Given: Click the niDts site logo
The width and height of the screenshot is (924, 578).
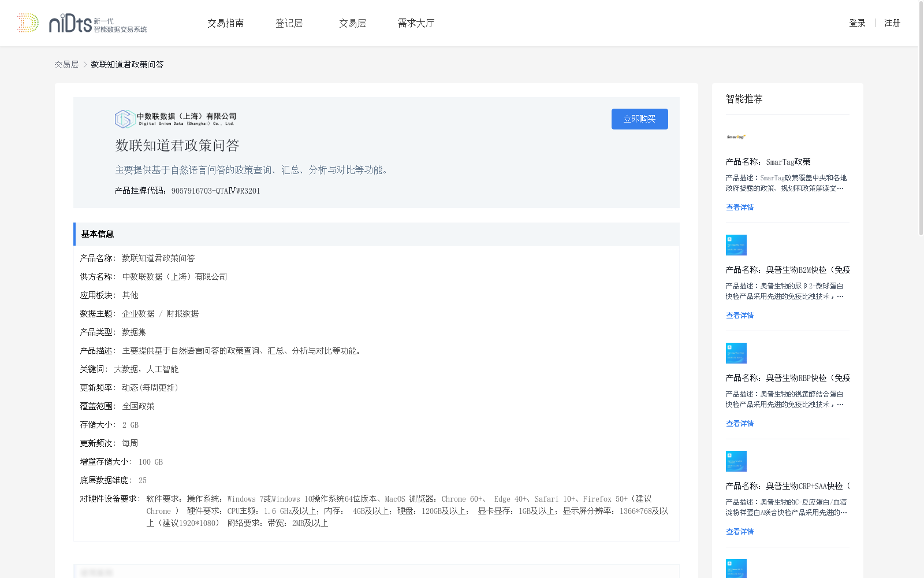Looking at the screenshot, I should pos(81,23).
